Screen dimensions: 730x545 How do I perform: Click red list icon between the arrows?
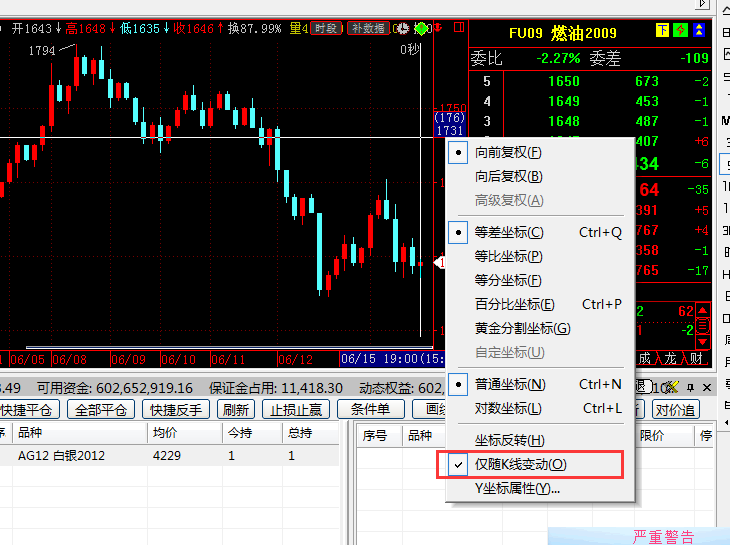pyautogui.click(x=703, y=326)
